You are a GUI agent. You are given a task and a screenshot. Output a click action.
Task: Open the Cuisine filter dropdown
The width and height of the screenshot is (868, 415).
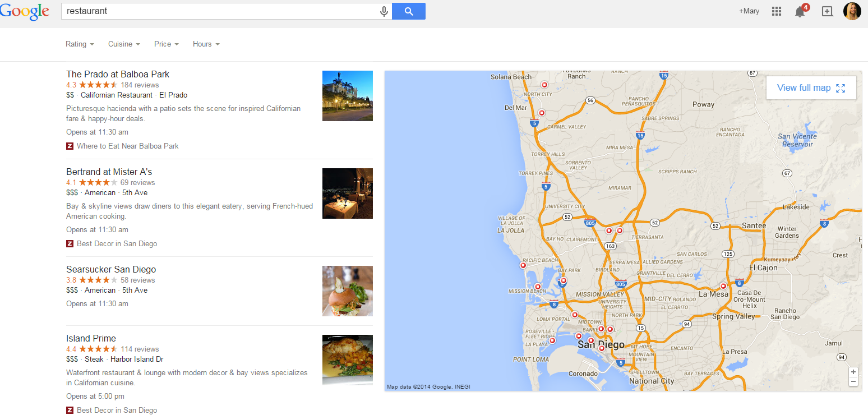[124, 44]
